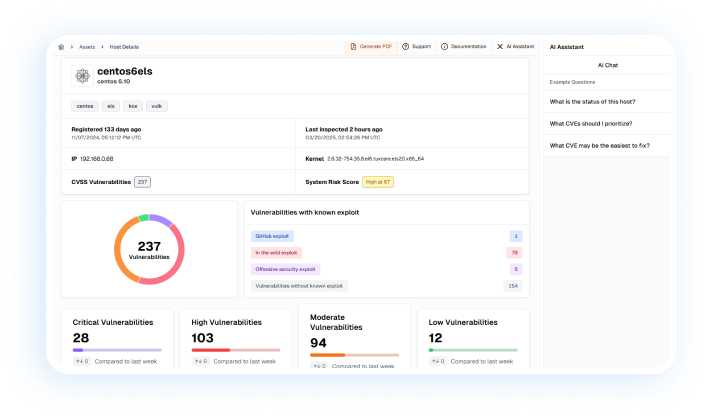Click change indicator in Critical Vulnerabilities card
Viewport: 708px width, 417px height.
(x=82, y=361)
